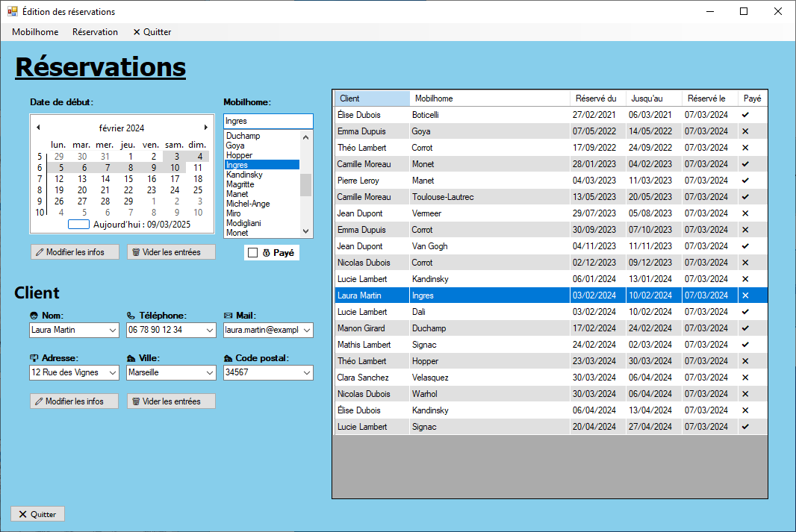796x532 pixels.
Task: Click the face icon beside Nom label
Action: 34,316
